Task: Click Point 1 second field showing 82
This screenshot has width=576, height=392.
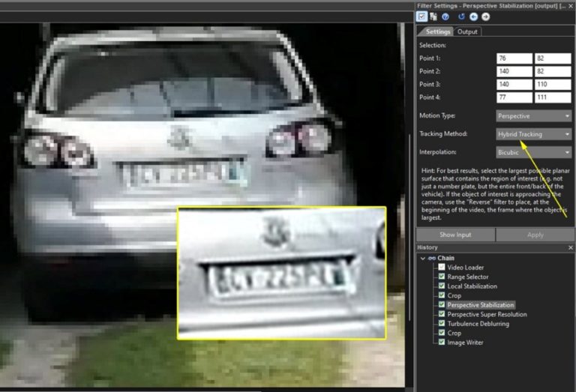Action: [553, 58]
